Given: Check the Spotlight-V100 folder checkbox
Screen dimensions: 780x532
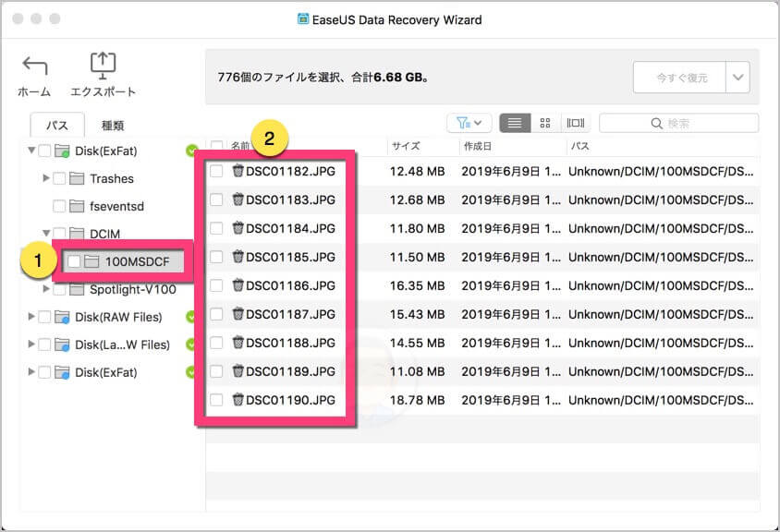Looking at the screenshot, I should 59,289.
